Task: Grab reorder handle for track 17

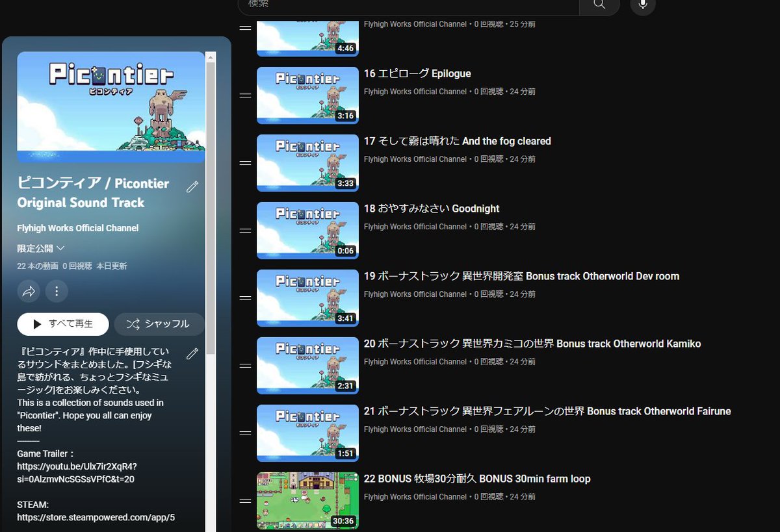Action: (x=245, y=163)
